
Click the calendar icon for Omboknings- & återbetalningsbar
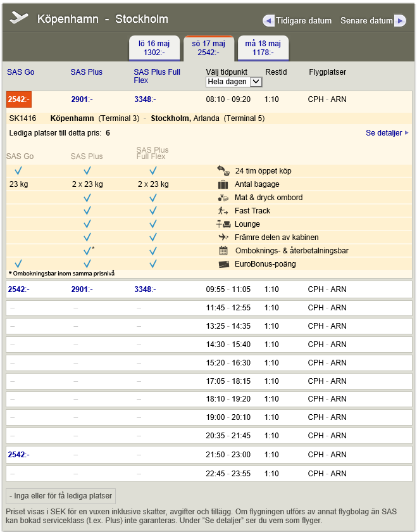point(223,251)
